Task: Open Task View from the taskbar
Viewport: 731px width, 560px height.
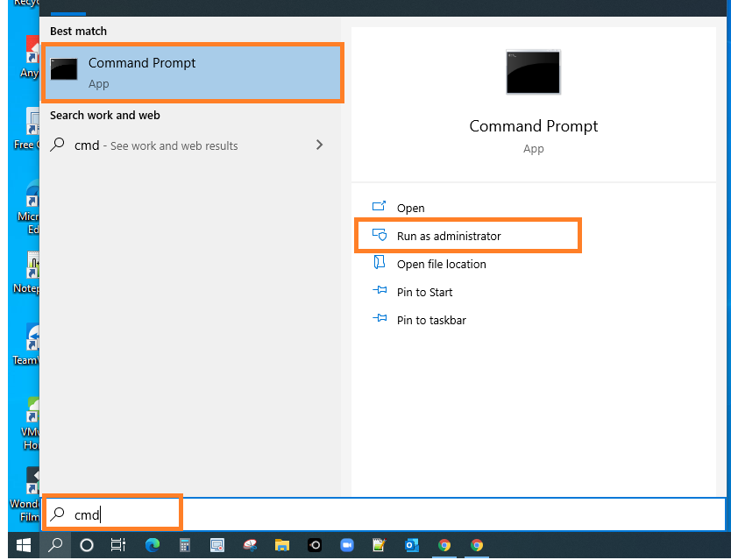Action: click(x=118, y=544)
